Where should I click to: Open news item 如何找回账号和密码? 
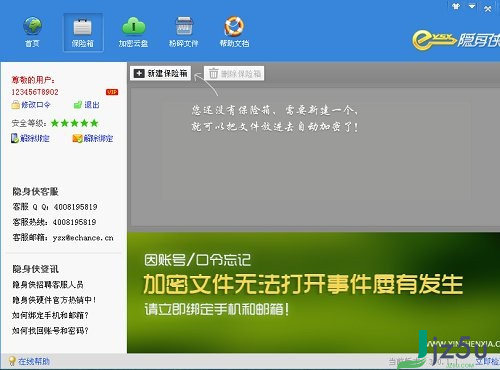click(x=50, y=331)
